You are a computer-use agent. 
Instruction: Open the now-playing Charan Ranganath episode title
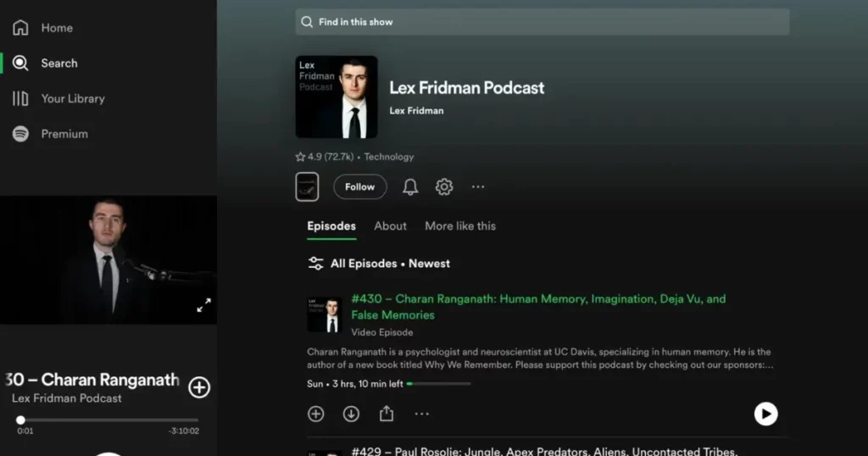(x=92, y=380)
